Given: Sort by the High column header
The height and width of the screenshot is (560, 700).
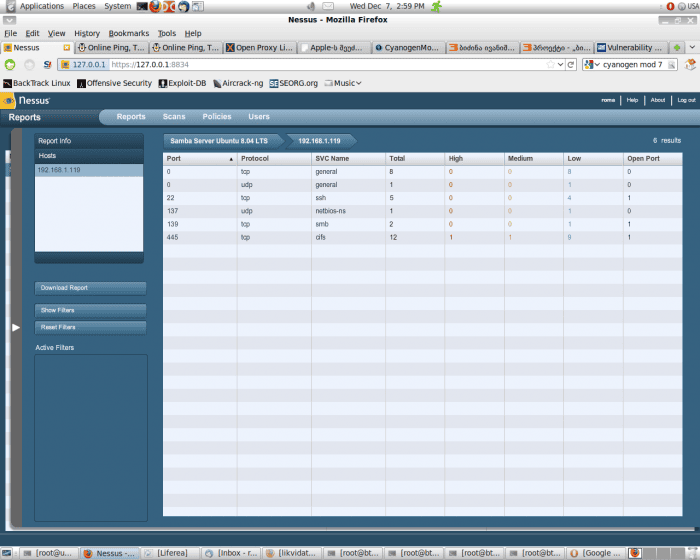Looking at the screenshot, I should coord(474,159).
